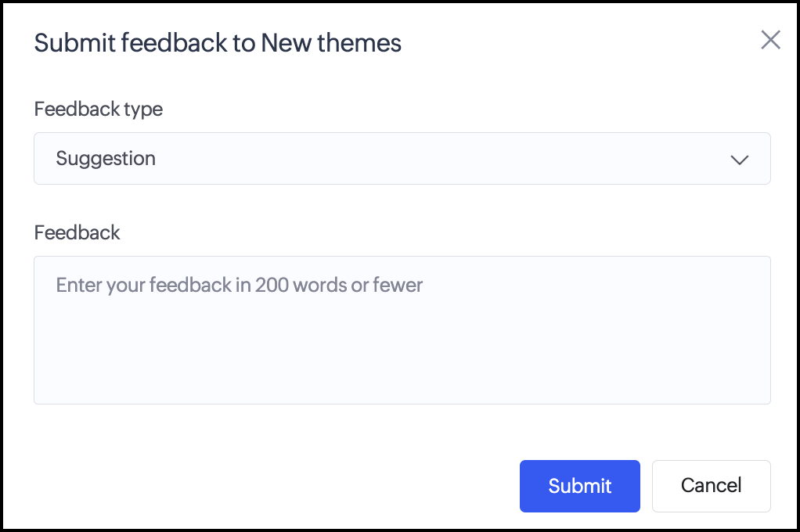Send feedback with the blue Submit button
Viewport: 800px width, 532px height.
point(579,486)
